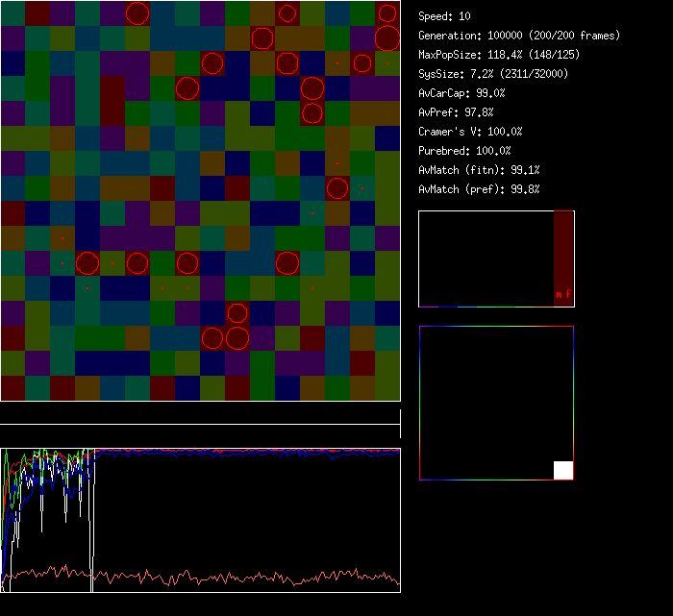Click the low red trace in the bottom graph
The image size is (673, 616).
click(240, 578)
